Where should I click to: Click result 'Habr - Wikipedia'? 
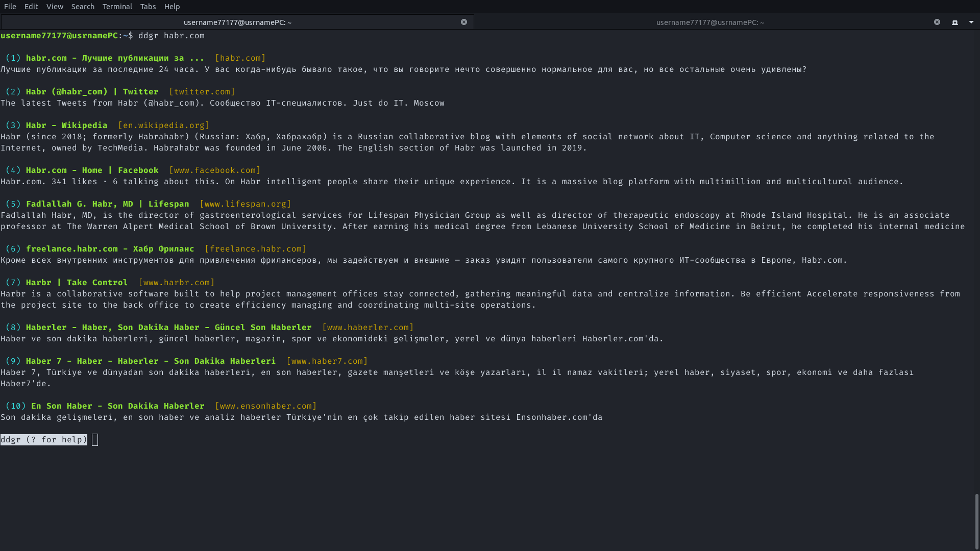67,126
